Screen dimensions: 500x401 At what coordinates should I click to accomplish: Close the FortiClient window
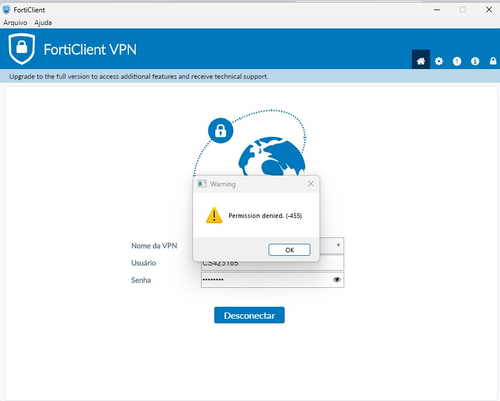489,10
